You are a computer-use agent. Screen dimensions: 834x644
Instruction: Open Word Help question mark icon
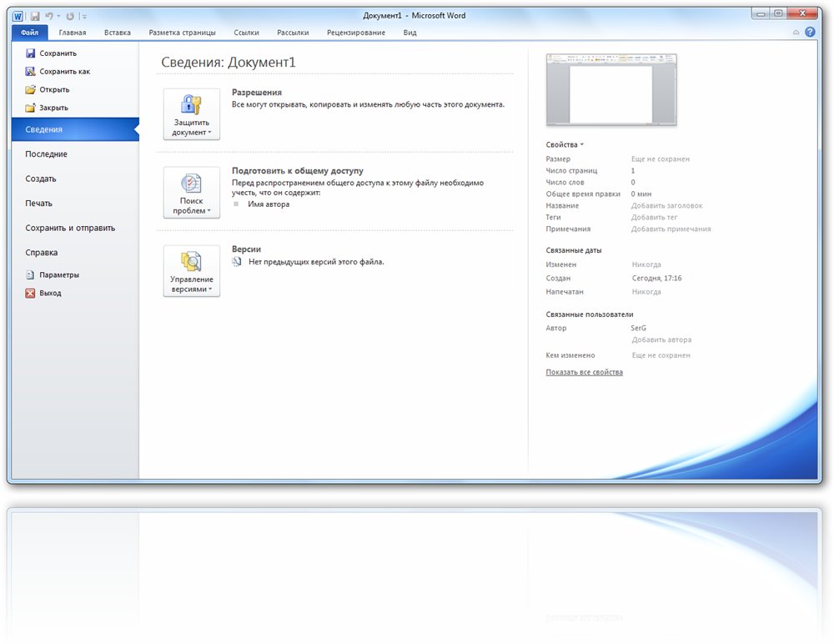tap(810, 32)
